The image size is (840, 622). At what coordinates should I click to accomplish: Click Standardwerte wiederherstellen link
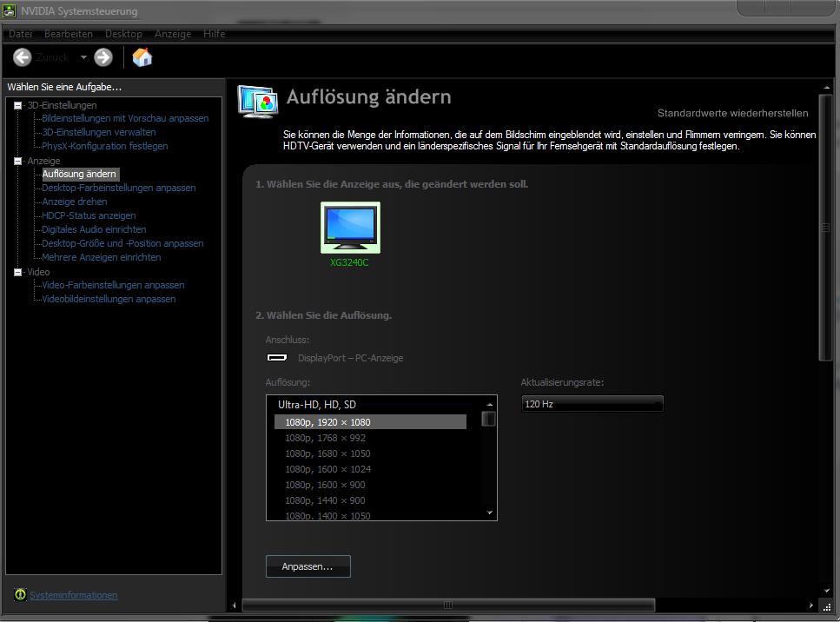(x=733, y=113)
